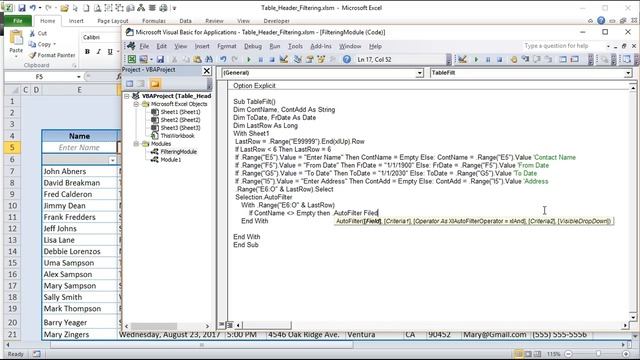
Task: Close the Project Explorer panel
Action: pos(207,71)
